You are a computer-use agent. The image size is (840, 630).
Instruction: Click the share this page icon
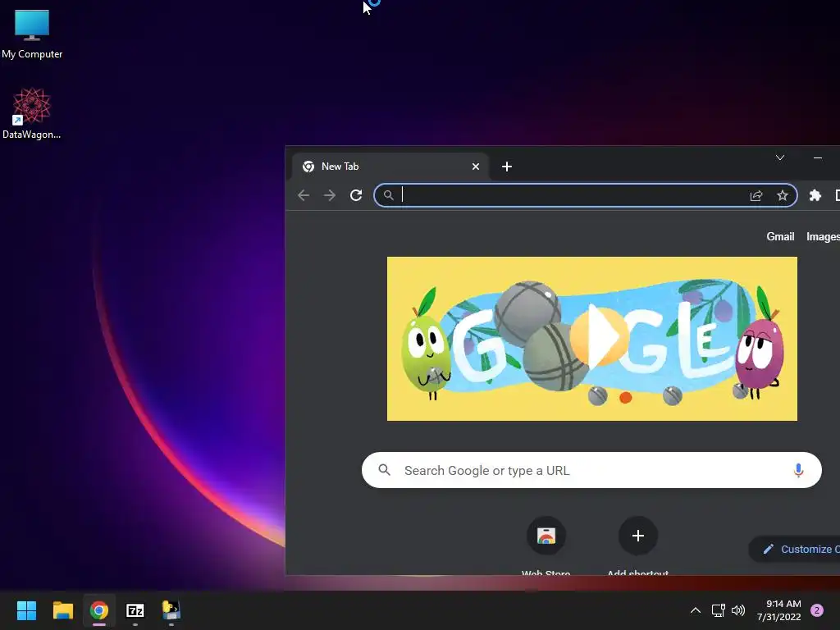(756, 195)
